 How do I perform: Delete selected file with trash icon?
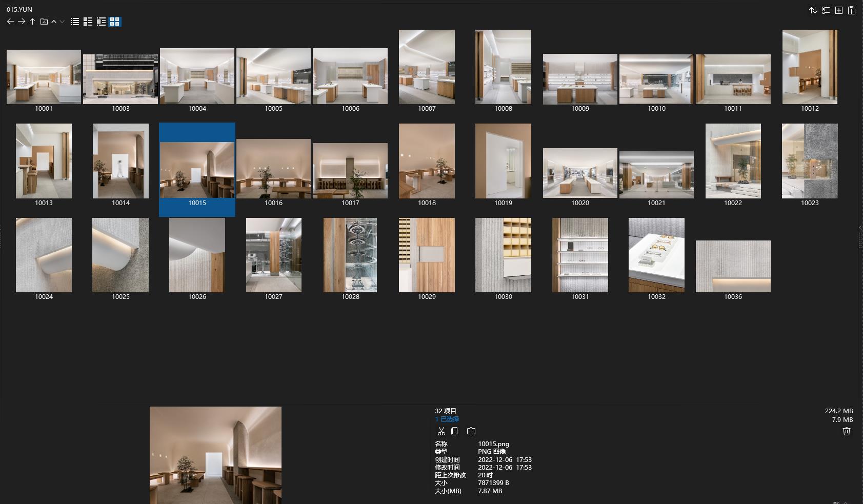coord(846,431)
